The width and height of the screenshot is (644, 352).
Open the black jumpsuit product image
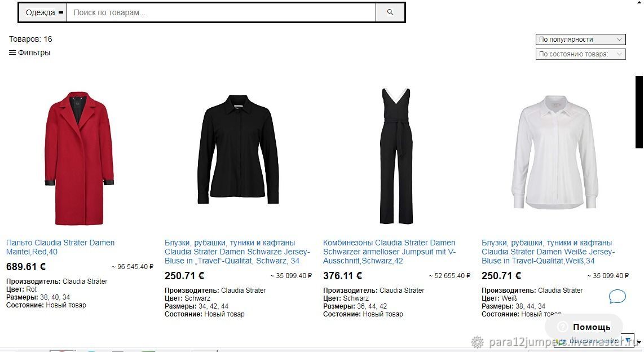pyautogui.click(x=396, y=156)
